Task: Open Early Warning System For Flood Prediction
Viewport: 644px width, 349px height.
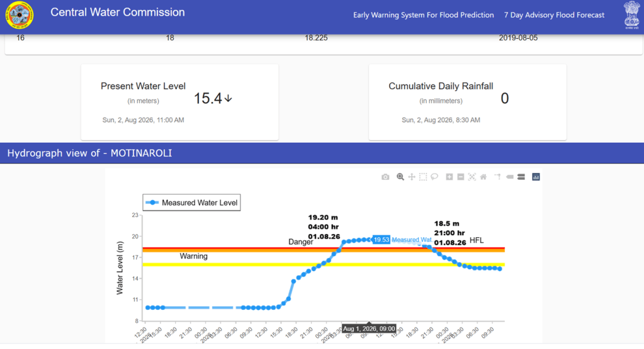Action: (424, 15)
